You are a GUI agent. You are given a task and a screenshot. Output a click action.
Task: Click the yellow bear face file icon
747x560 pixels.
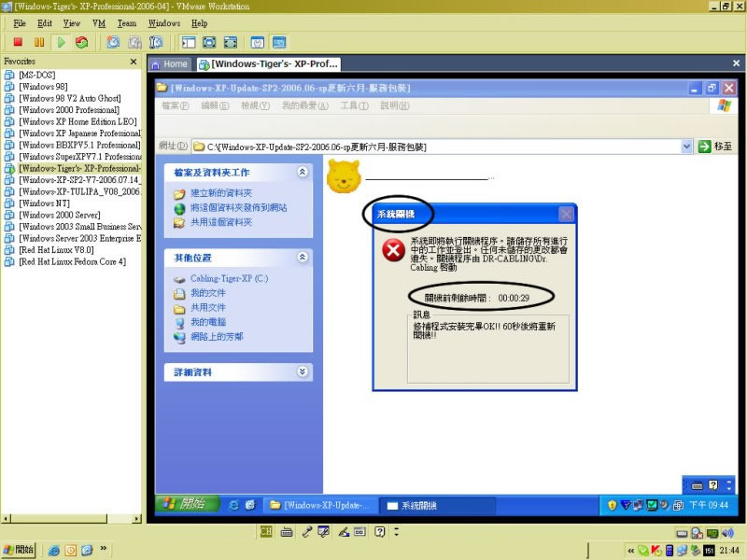coord(344,177)
